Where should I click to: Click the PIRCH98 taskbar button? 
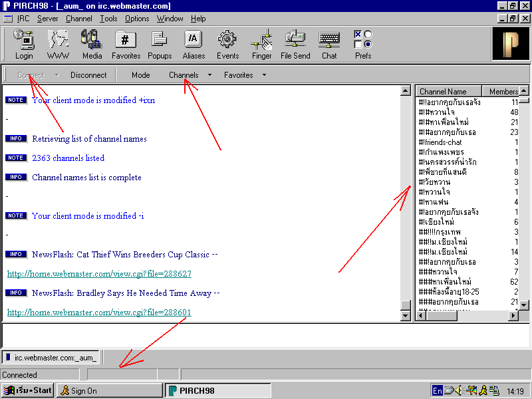pos(218,390)
